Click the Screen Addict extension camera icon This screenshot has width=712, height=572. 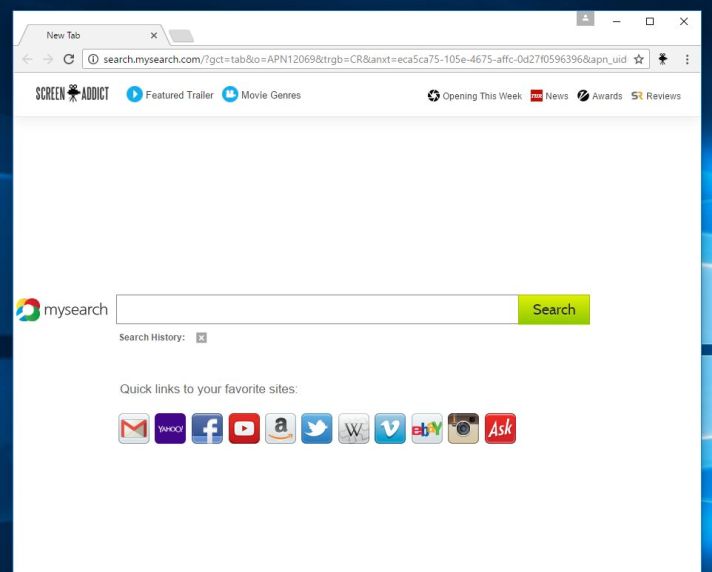click(663, 59)
